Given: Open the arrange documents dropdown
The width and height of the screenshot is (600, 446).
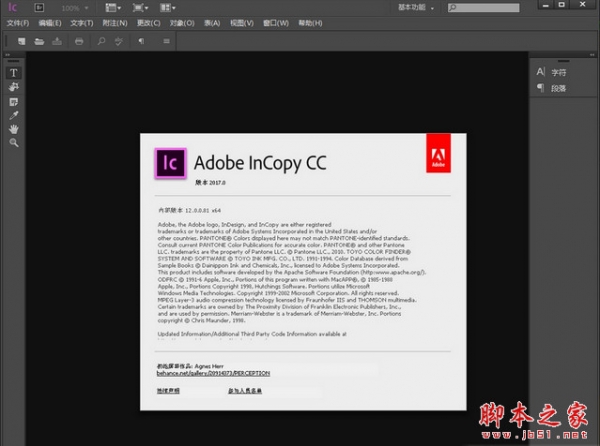Looking at the screenshot, I should click(x=168, y=7).
